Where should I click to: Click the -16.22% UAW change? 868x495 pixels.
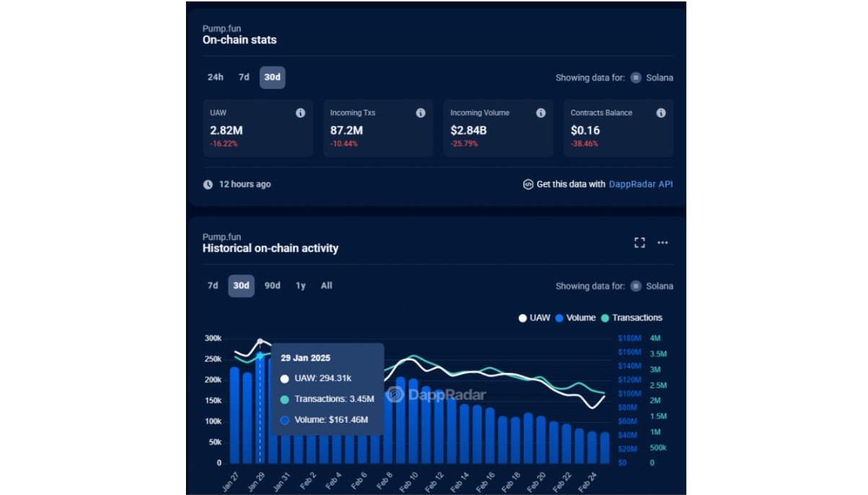224,144
